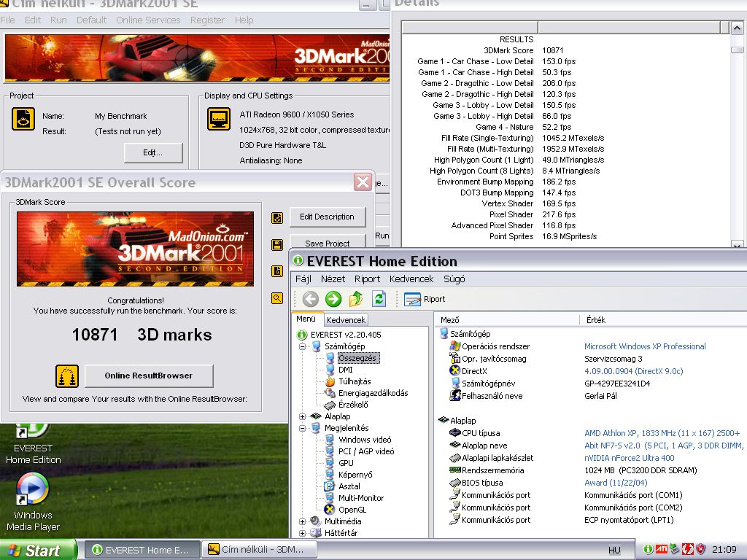Image resolution: width=747 pixels, height=560 pixels.
Task: Select Érzékelő in the EVEREST tree
Action: pyautogui.click(x=353, y=405)
